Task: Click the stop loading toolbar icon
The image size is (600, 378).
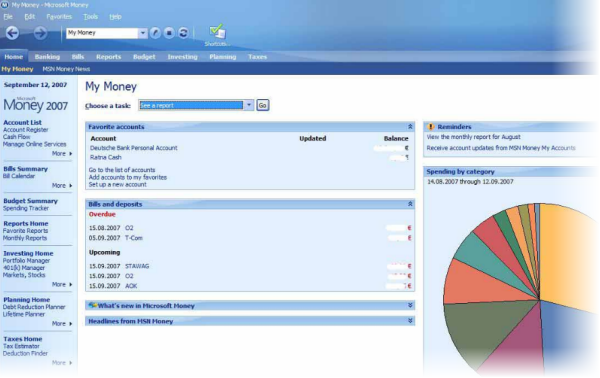Action: tap(169, 33)
